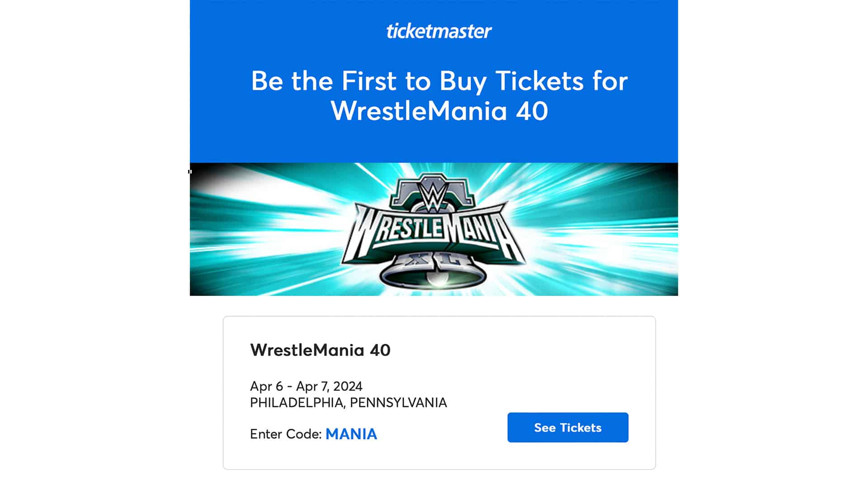Viewport: 868px width, 488px height.
Task: Open the teal WrestleMania banner image
Action: (434, 228)
